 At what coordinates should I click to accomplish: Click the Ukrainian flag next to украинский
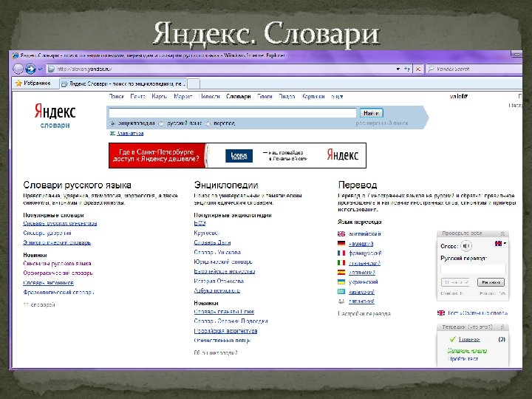(341, 282)
